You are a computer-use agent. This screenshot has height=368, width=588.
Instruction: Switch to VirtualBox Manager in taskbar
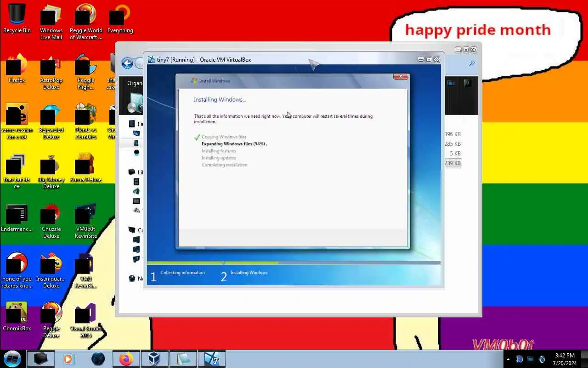[154, 359]
